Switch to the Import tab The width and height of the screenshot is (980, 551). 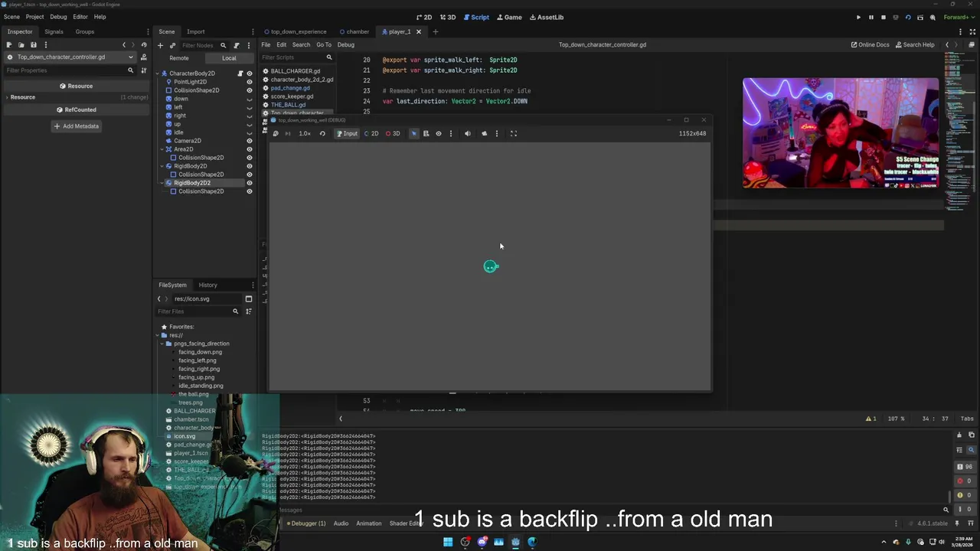[x=195, y=31]
